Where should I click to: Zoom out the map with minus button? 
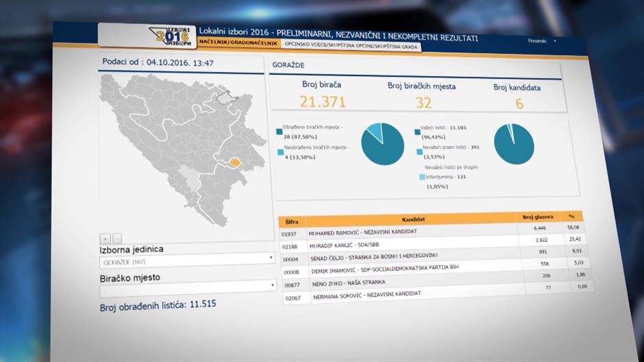pyautogui.click(x=116, y=239)
